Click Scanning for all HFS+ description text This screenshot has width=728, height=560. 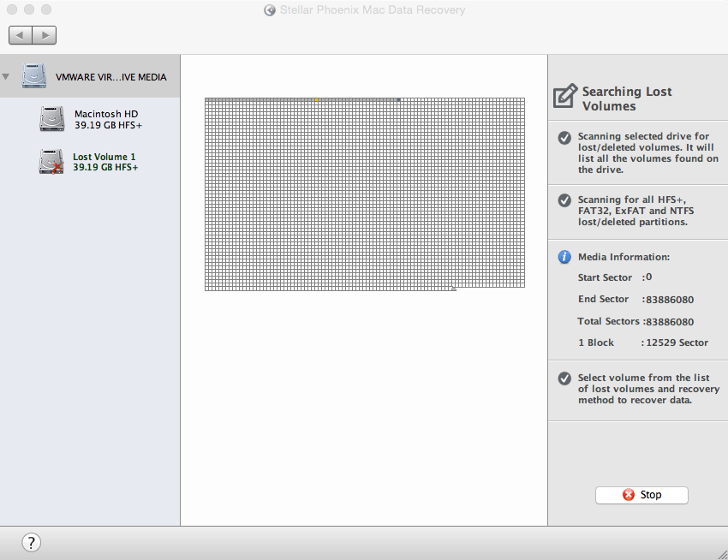click(636, 211)
